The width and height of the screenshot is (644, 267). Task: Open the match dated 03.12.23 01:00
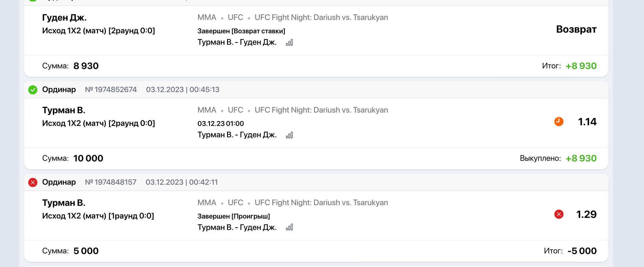[x=237, y=135]
